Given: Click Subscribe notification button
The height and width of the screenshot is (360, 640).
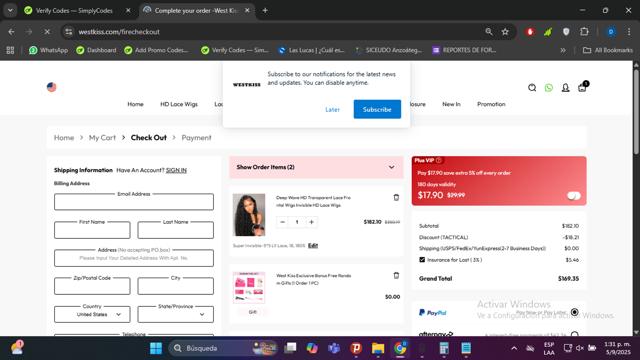Looking at the screenshot, I should coord(377,109).
